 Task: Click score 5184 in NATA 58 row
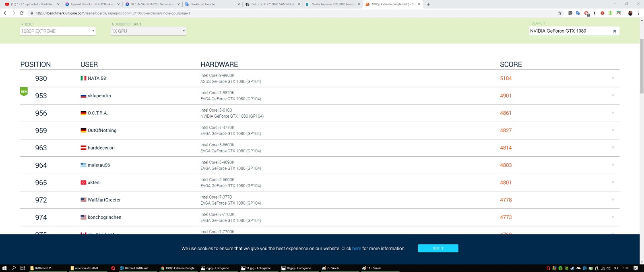506,79
